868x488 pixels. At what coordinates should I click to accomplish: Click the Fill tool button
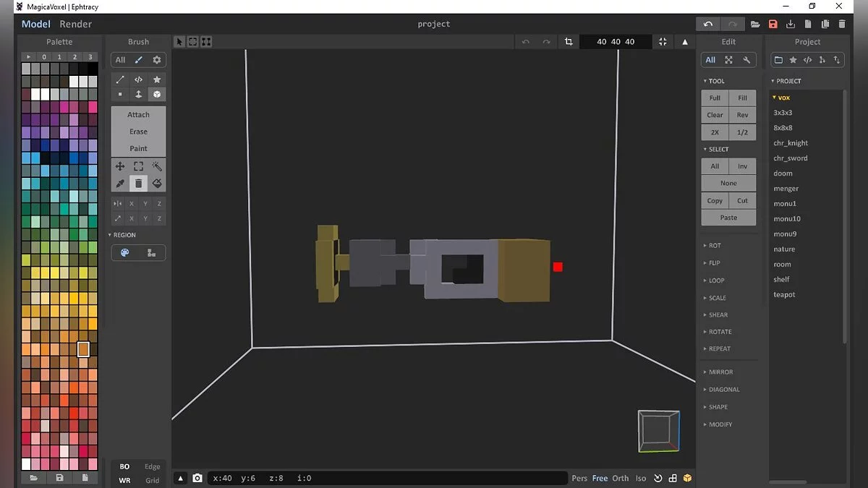tap(742, 98)
